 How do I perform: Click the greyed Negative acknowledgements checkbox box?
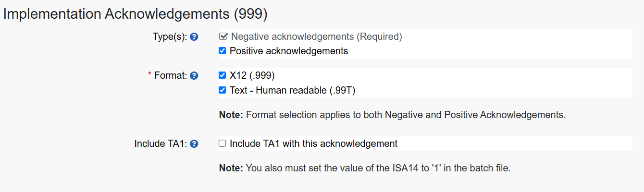pyautogui.click(x=223, y=36)
